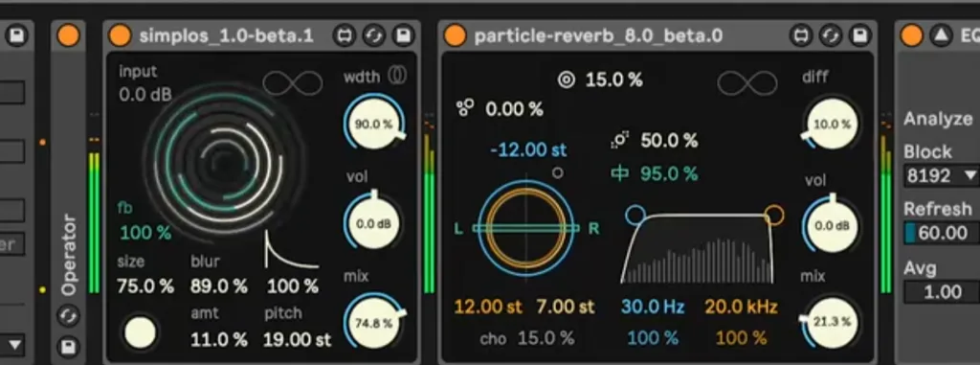Click particle-reverb 0.00 % value
The image size is (980, 365).
coord(514,109)
